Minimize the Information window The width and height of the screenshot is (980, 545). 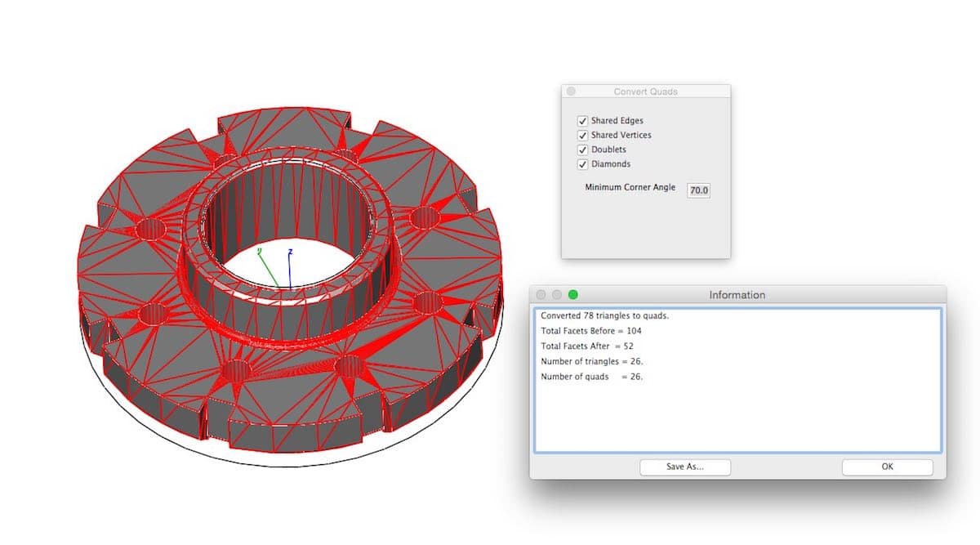557,294
